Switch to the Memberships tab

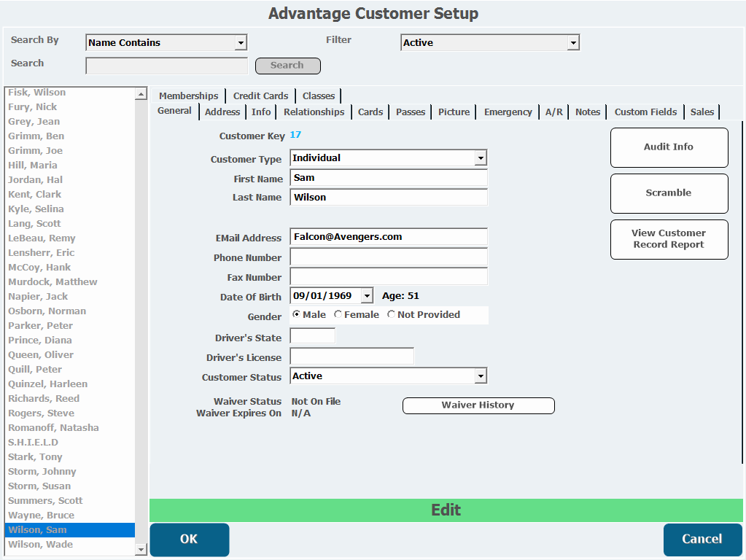pyautogui.click(x=188, y=96)
